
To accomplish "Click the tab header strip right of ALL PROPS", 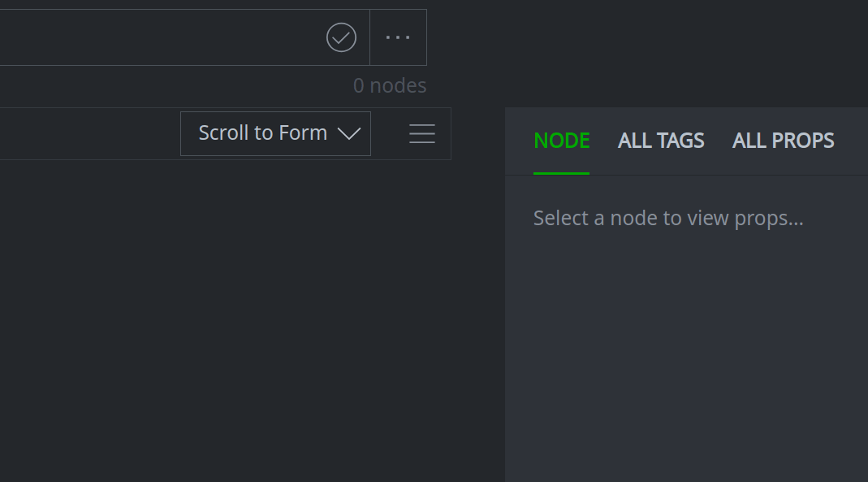I will pos(851,141).
